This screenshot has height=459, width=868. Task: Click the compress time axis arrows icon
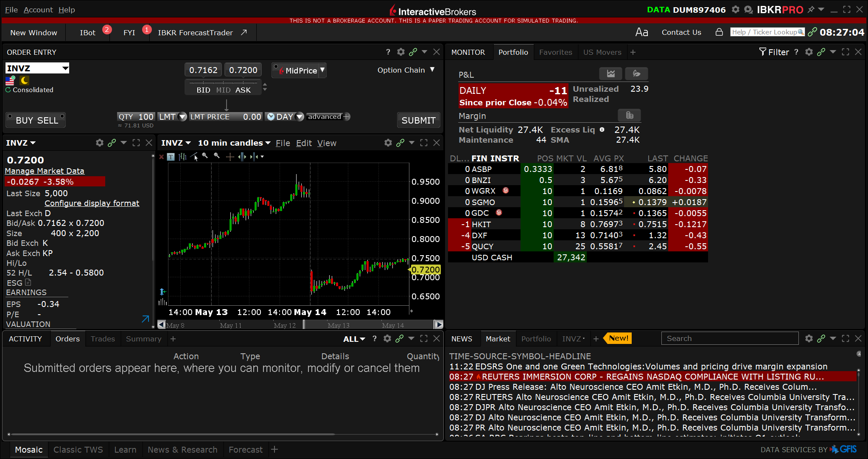254,157
